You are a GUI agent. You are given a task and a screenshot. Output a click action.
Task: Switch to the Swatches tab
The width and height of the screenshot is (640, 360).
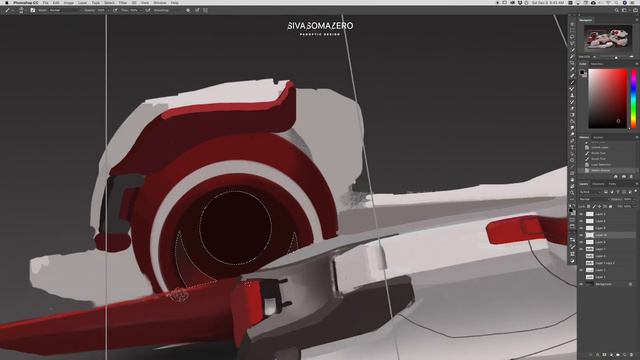click(597, 64)
